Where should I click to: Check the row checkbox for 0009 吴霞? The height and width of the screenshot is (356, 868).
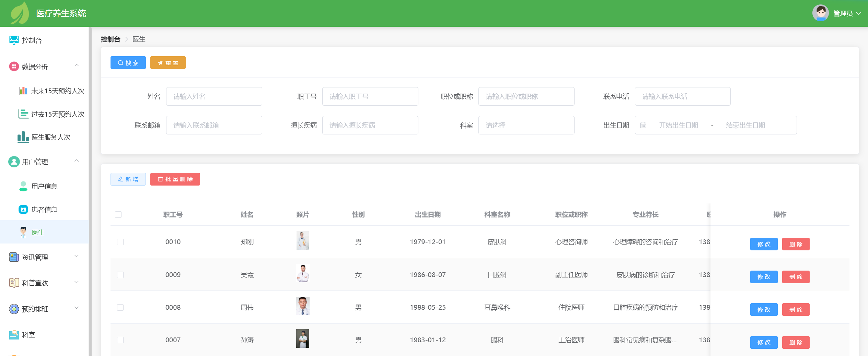[120, 275]
